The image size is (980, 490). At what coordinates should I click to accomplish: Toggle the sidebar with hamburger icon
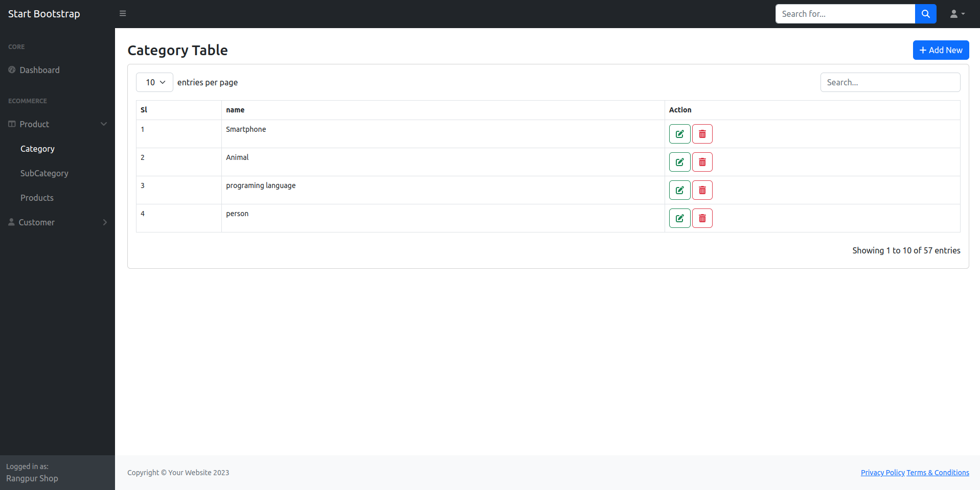123,14
